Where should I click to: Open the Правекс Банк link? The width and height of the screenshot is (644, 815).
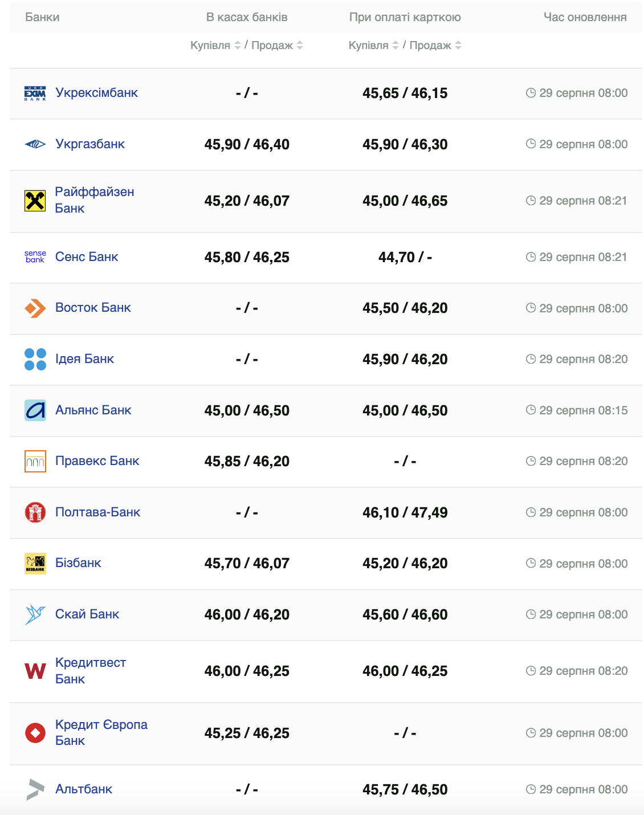click(97, 461)
